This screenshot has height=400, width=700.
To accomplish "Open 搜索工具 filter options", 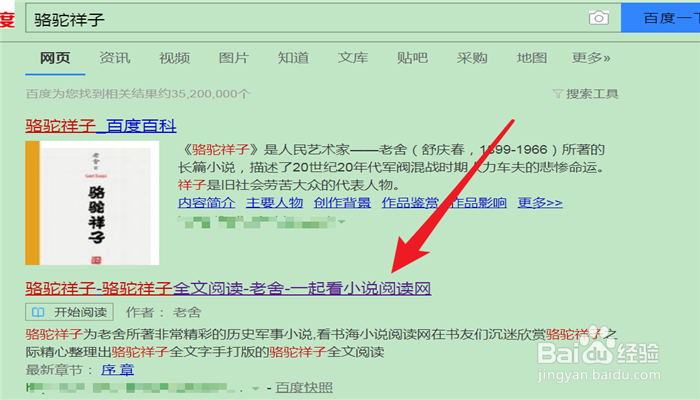I will point(585,94).
